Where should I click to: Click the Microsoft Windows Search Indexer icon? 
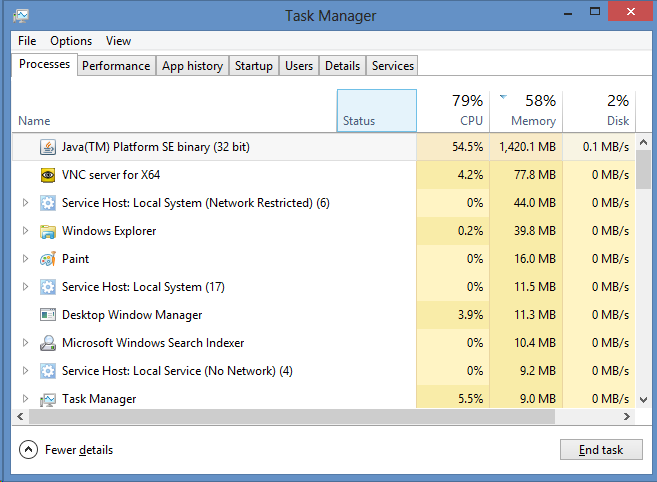48,343
